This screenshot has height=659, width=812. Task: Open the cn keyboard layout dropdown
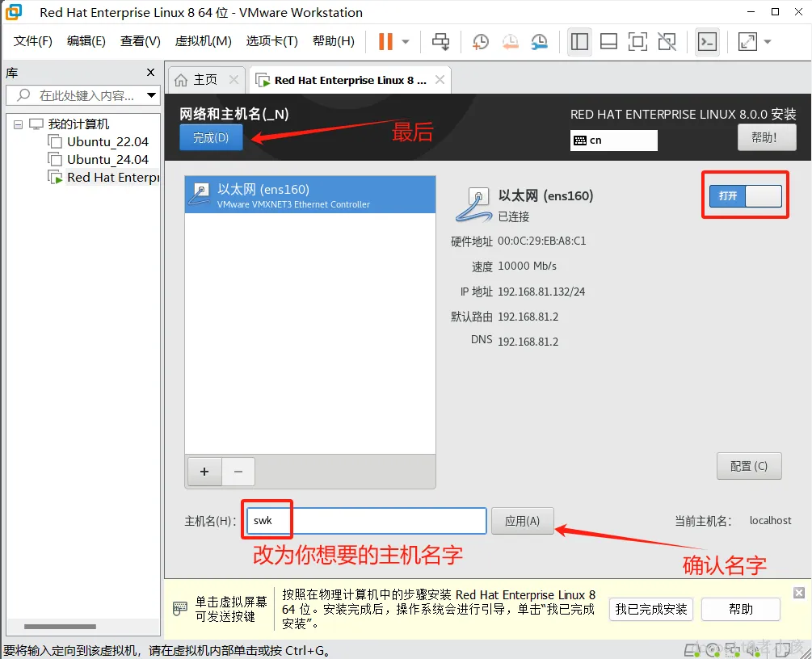(x=613, y=140)
